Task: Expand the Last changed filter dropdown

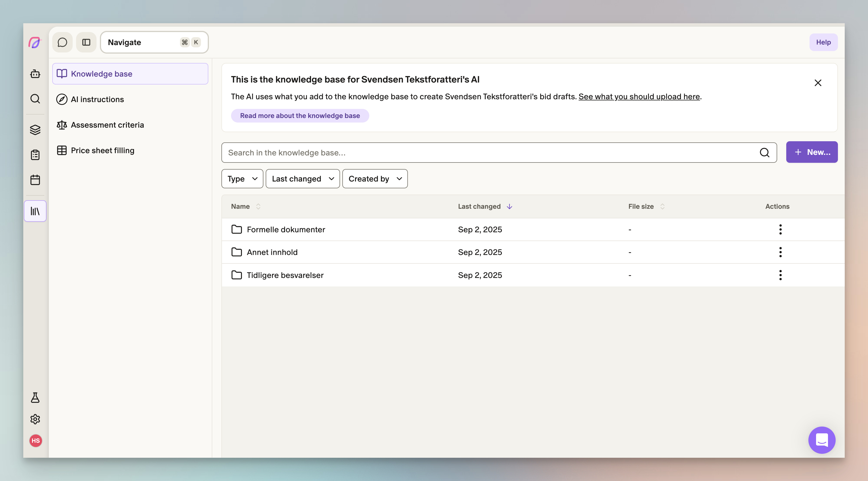Action: [x=303, y=179]
